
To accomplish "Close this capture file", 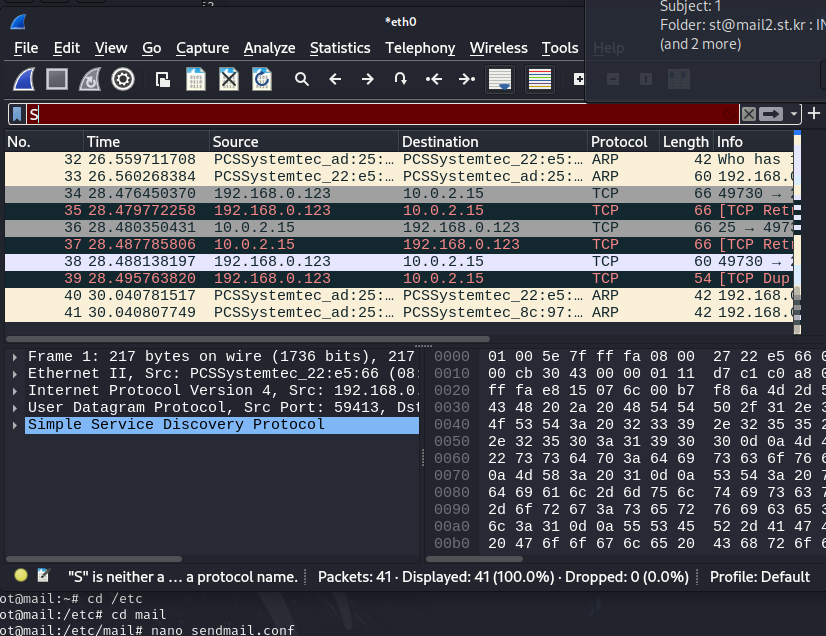I will coord(229,80).
